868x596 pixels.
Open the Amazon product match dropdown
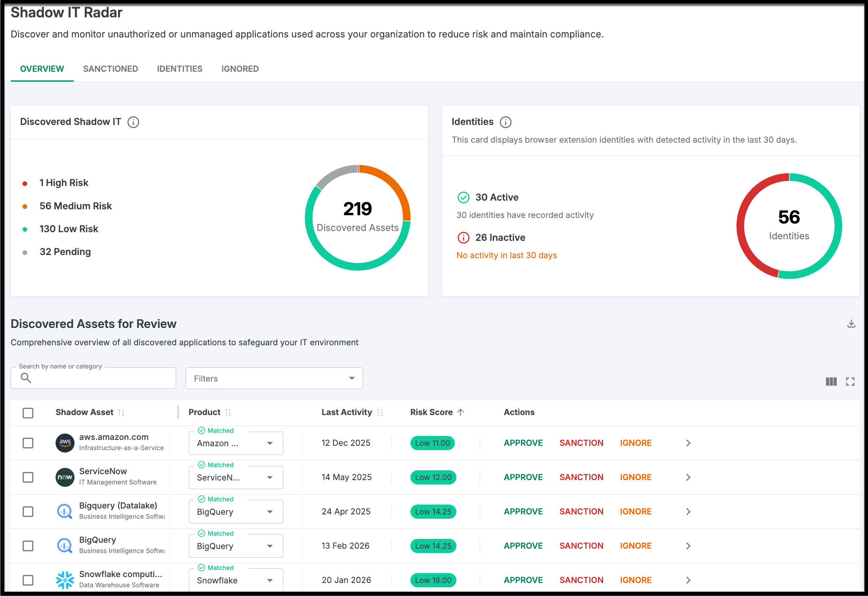pos(236,443)
